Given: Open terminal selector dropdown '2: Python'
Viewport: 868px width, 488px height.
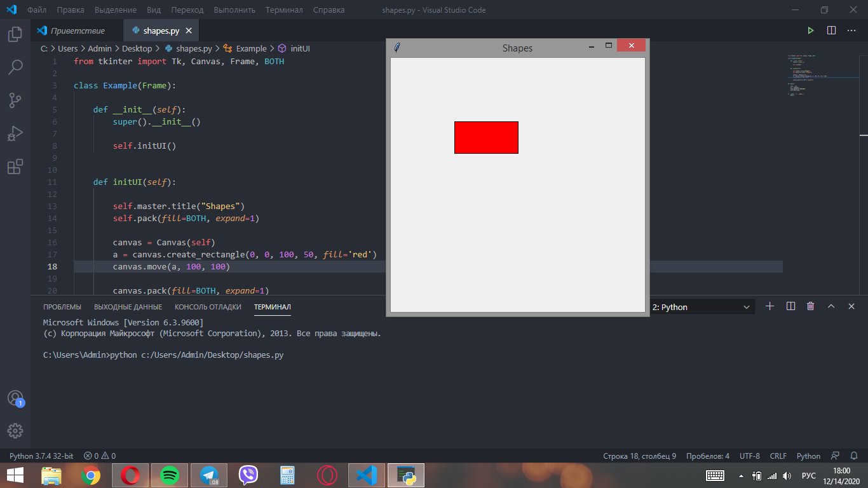Looking at the screenshot, I should click(x=702, y=307).
